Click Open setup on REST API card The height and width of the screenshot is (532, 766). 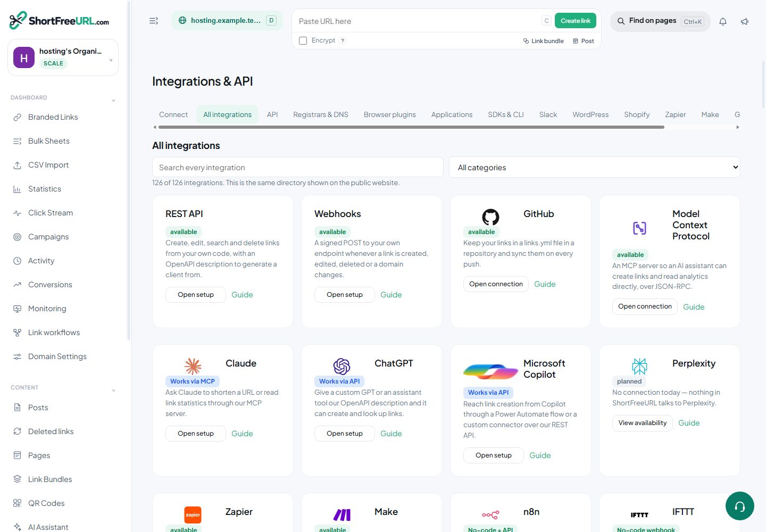(x=196, y=295)
